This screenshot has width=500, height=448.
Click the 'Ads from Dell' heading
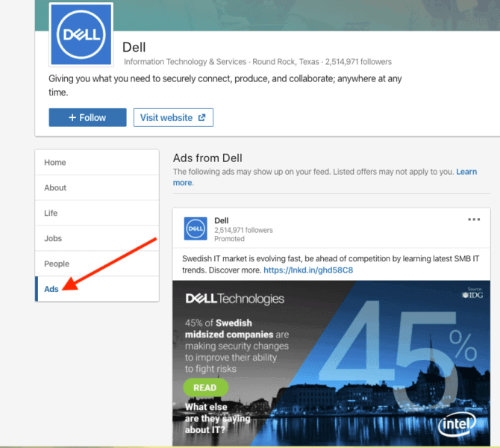207,158
